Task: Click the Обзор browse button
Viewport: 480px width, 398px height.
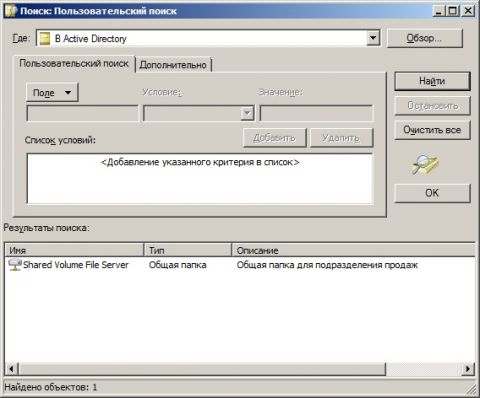Action: [x=425, y=38]
